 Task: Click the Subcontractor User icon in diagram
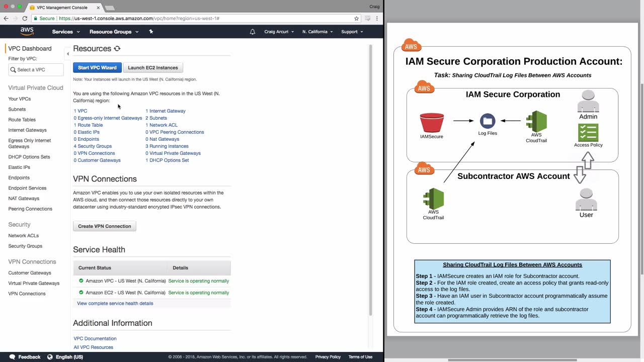pyautogui.click(x=586, y=200)
